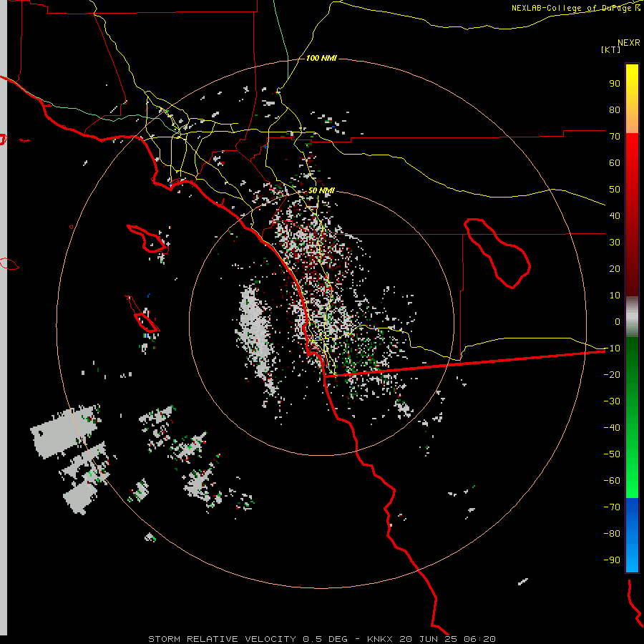Click the "KNKX" radar station identifier

(x=380, y=639)
